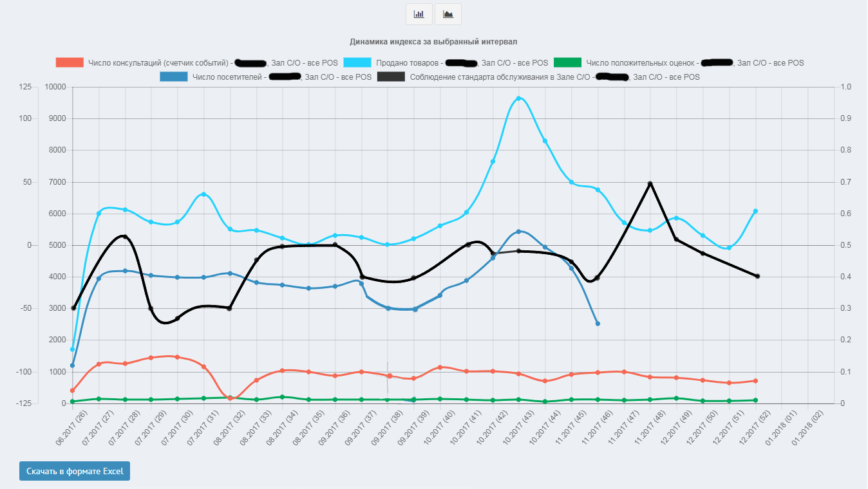This screenshot has width=868, height=489.
Task: Select green line point at 12.2017 (49)
Action: pos(676,398)
